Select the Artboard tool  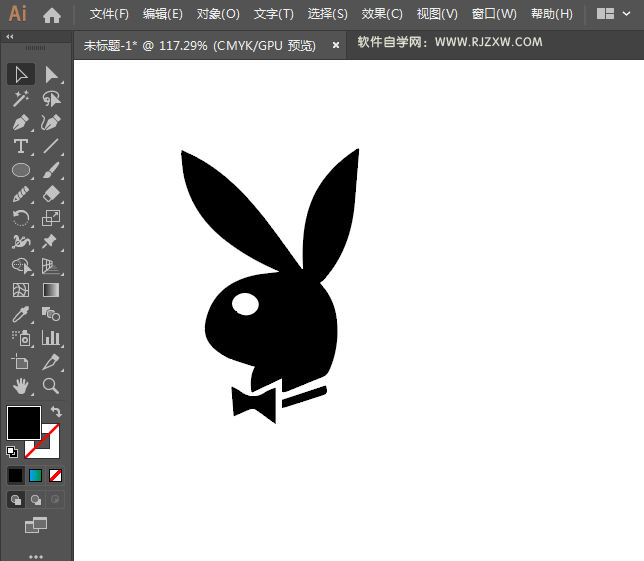pos(21,362)
